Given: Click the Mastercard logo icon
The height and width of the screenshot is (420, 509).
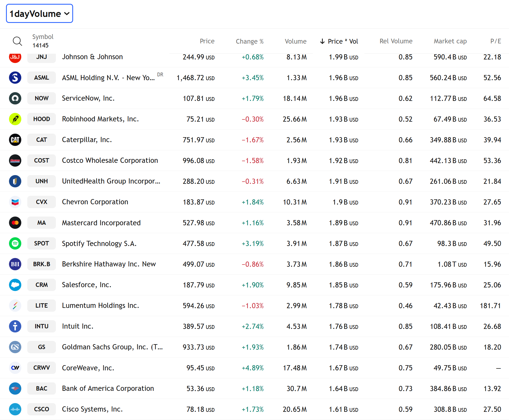Looking at the screenshot, I should coord(15,223).
